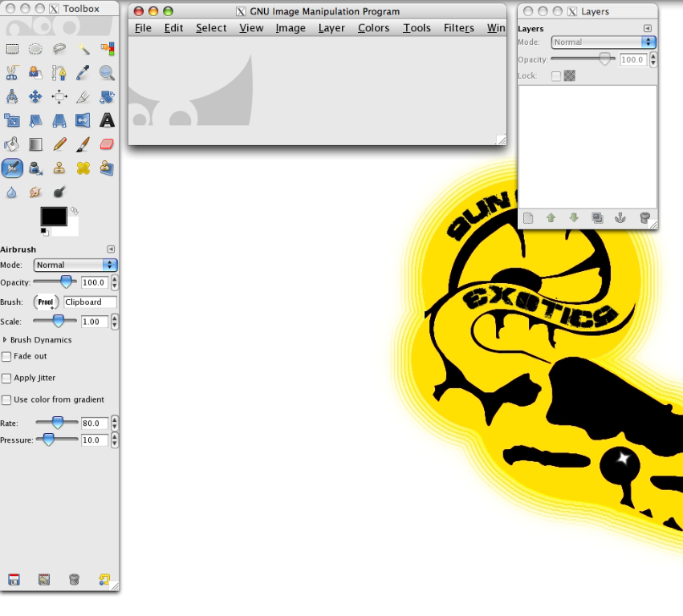
Task: Open the Select menu
Action: click(211, 28)
